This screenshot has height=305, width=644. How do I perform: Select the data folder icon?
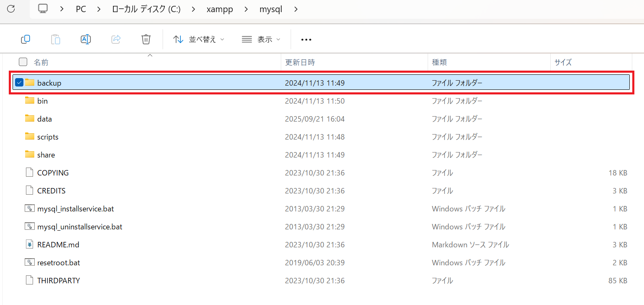(29, 119)
